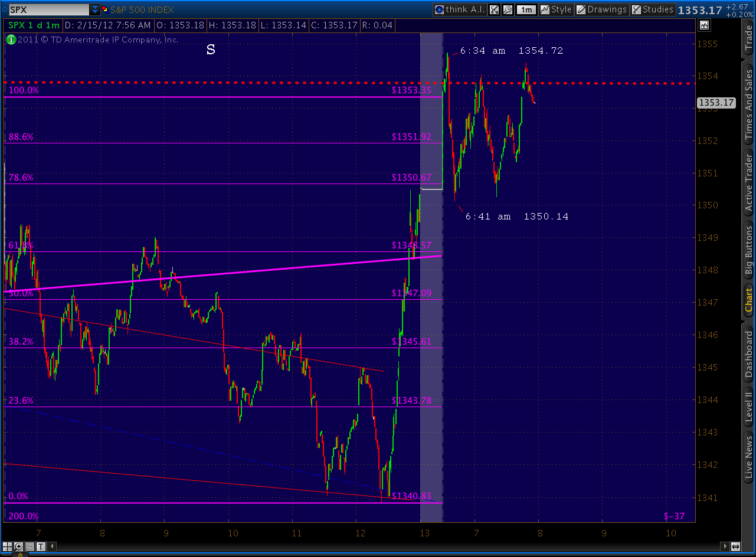The height and width of the screenshot is (557, 756).
Task: Open chart settings wrench icon
Action: point(507,9)
